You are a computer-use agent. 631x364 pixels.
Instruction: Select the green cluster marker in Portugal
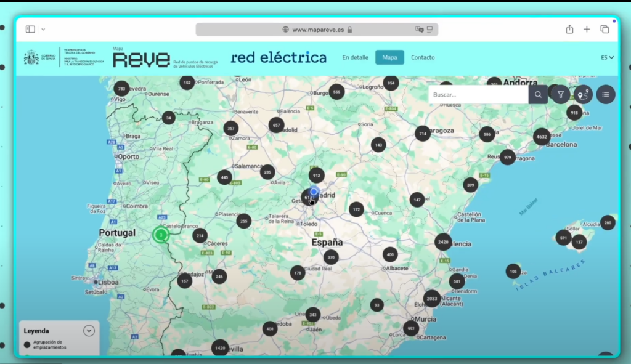tap(161, 235)
